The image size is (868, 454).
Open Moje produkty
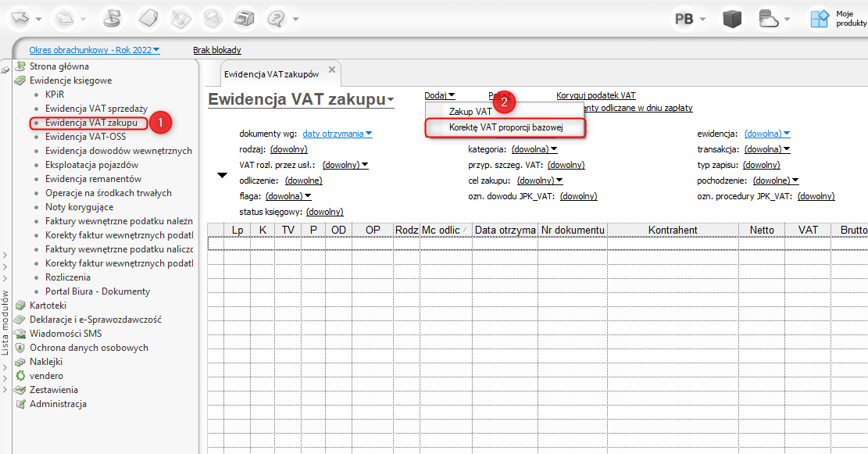(838, 18)
